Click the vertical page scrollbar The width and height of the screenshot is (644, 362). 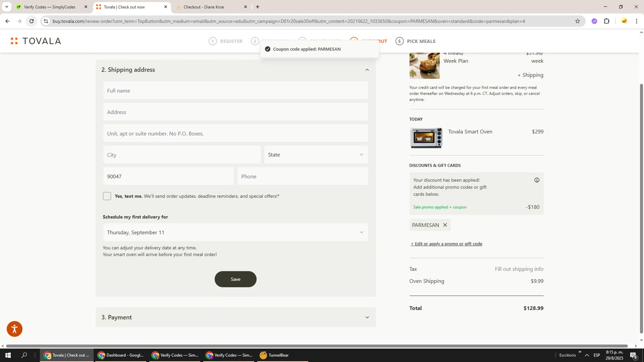[641, 208]
